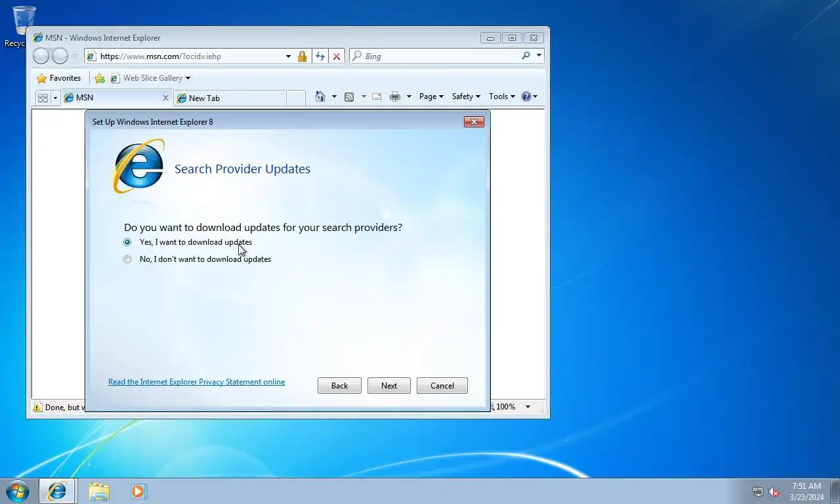Viewport: 840px width, 504px height.
Task: Open the Safety menu
Action: (466, 96)
